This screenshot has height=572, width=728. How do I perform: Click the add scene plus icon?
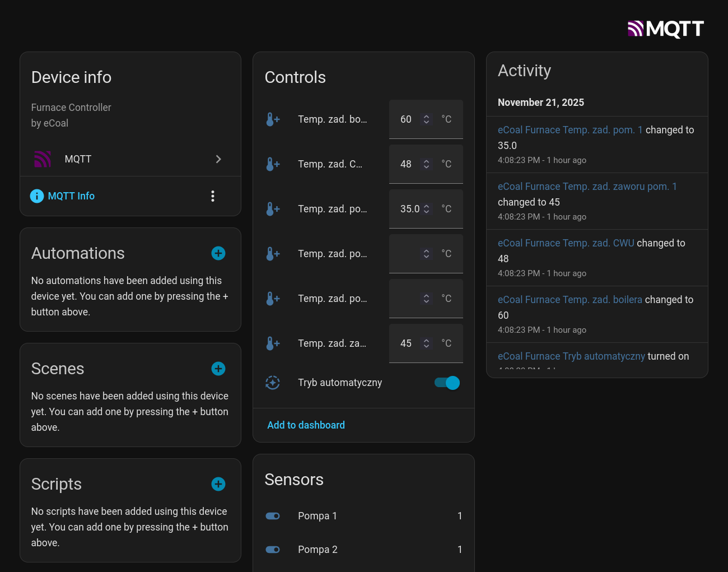point(218,369)
